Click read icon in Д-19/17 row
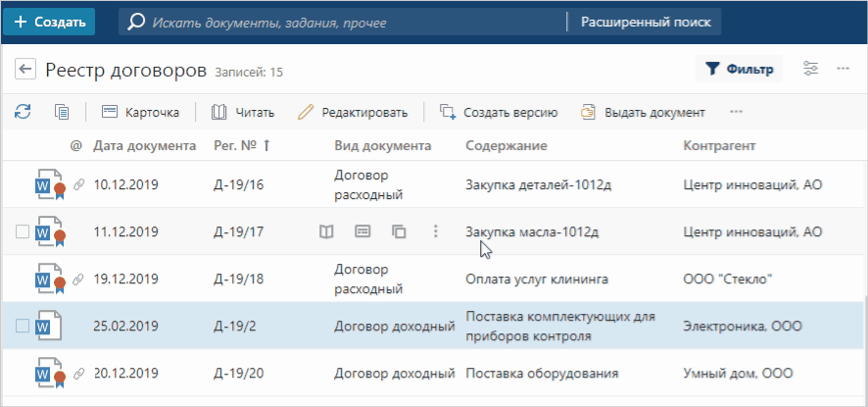Screen dimensions: 868x407 [x=327, y=232]
